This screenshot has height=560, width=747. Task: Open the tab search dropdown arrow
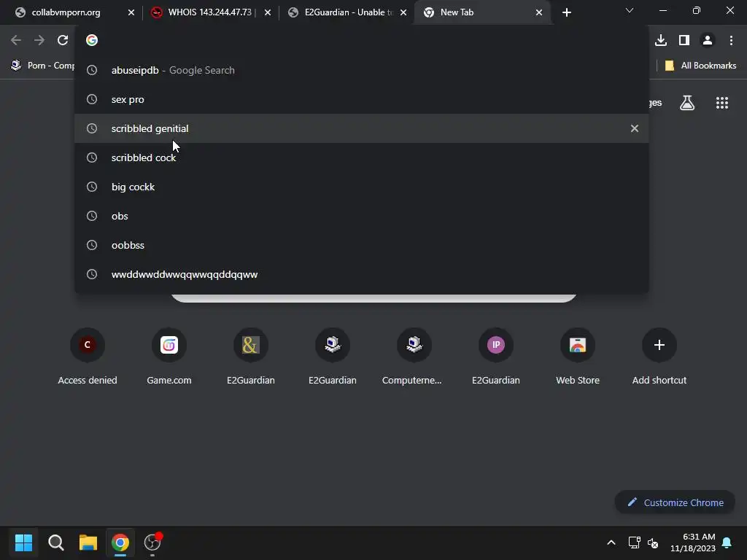630,10
